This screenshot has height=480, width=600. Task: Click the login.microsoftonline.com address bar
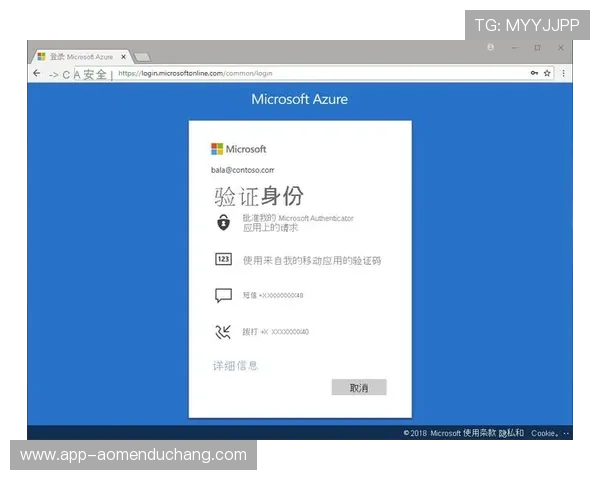300,73
